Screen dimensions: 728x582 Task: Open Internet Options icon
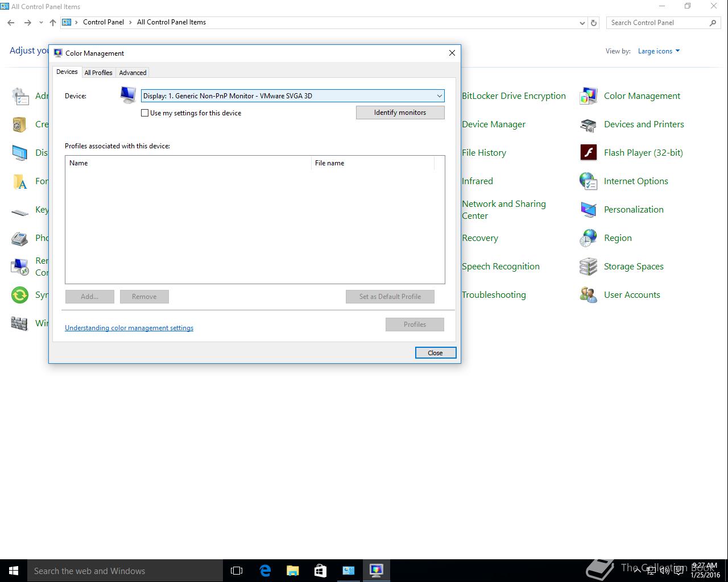point(588,181)
